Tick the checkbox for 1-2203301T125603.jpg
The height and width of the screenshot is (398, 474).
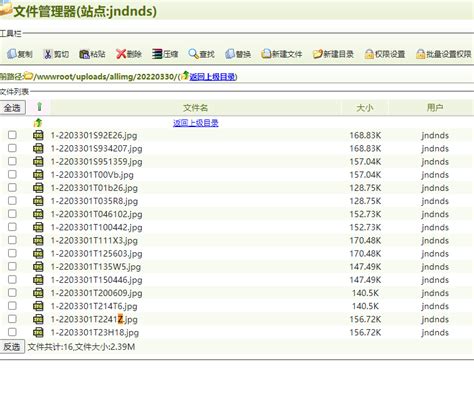(12, 253)
